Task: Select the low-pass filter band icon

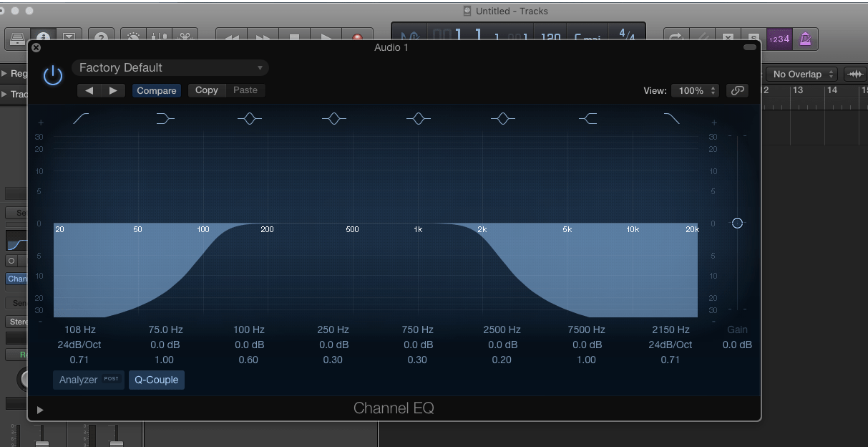Action: coord(671,118)
